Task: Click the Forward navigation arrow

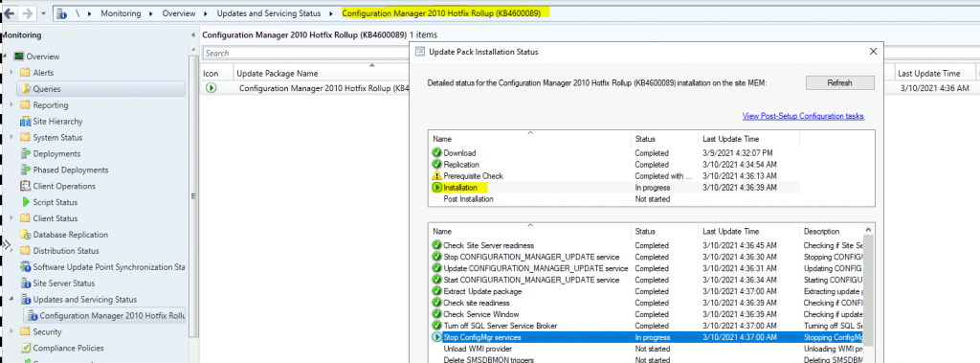Action: click(27, 13)
